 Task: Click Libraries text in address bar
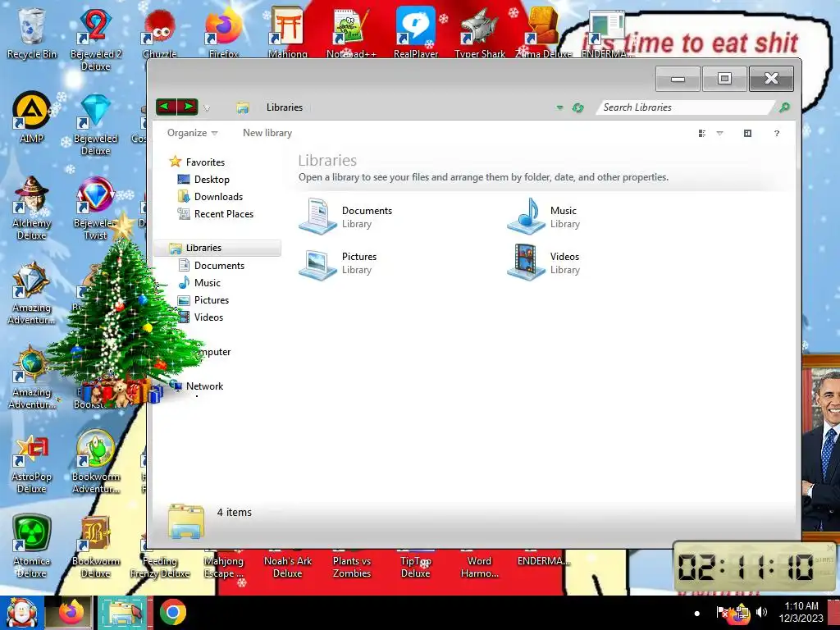coord(285,107)
